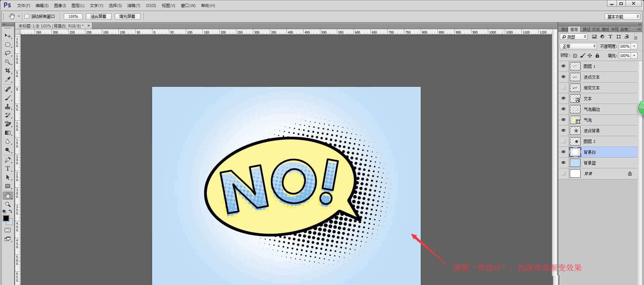The image size is (644, 285).
Task: Hide the 气泡描边 layer
Action: coord(563,109)
